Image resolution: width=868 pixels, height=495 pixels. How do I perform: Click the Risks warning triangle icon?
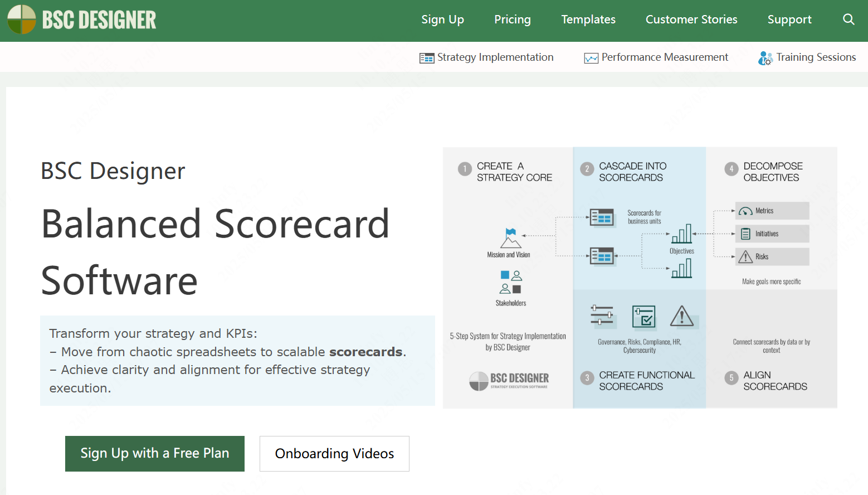(x=745, y=257)
